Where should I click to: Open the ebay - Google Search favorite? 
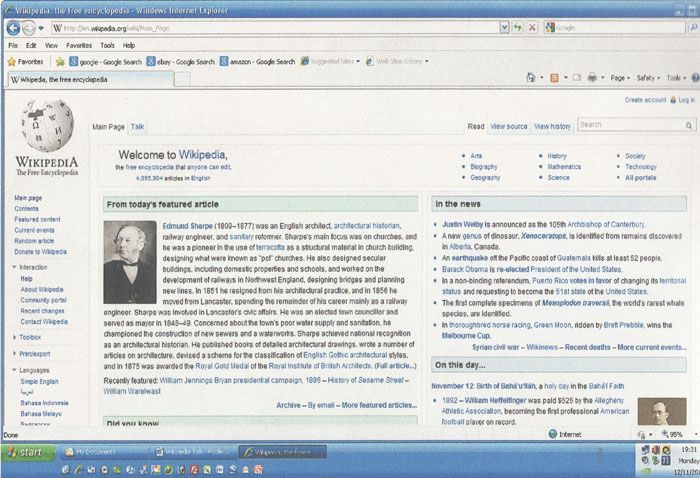click(181, 62)
